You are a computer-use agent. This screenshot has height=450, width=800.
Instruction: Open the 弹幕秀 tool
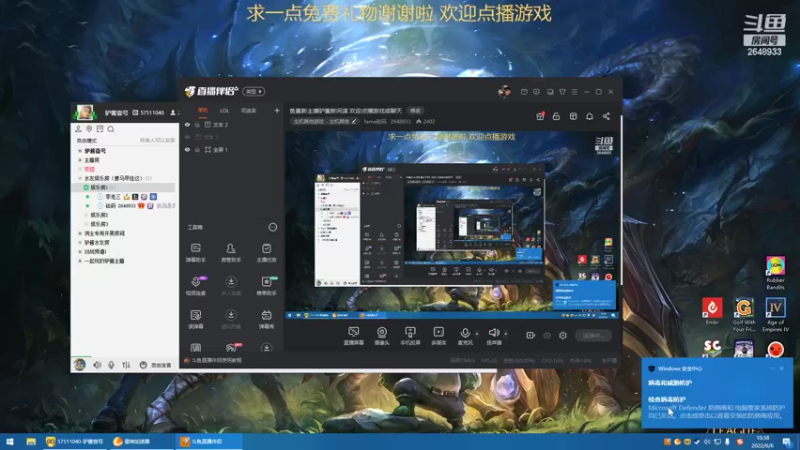(266, 319)
